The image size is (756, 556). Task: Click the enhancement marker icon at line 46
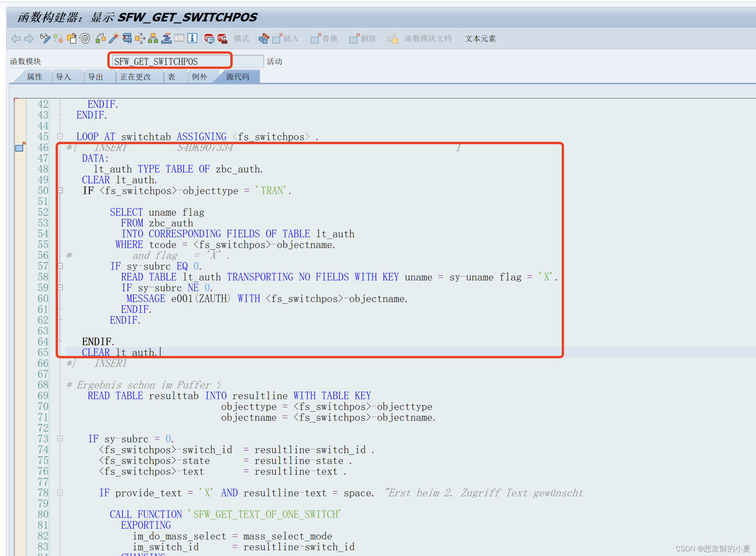pyautogui.click(x=20, y=147)
